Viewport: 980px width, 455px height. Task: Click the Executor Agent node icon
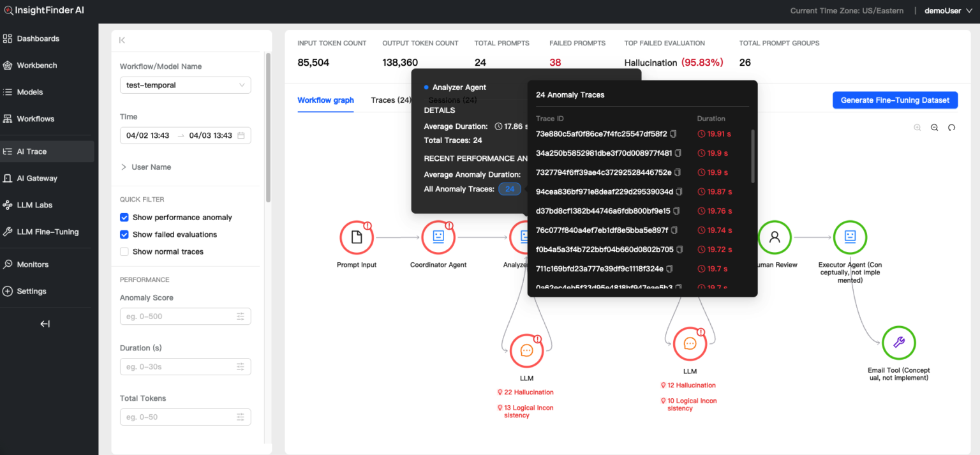pyautogui.click(x=850, y=237)
